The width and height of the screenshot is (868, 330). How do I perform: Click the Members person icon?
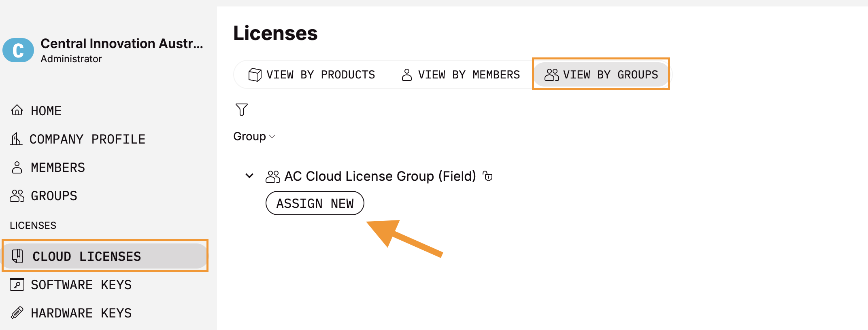pyautogui.click(x=17, y=167)
